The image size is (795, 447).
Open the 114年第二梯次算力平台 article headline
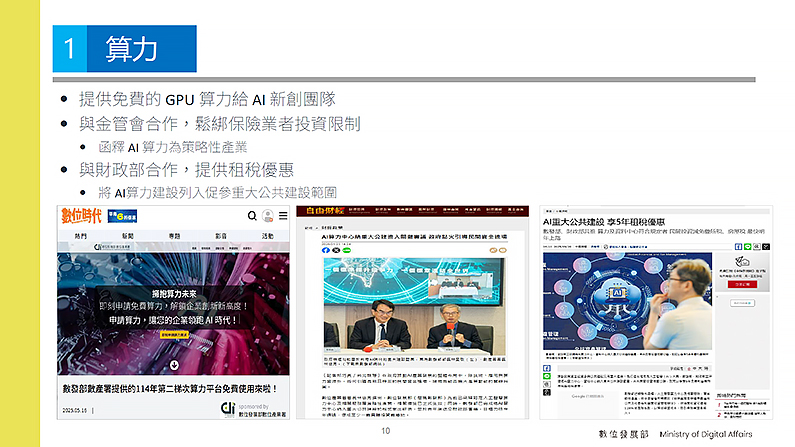click(x=173, y=386)
